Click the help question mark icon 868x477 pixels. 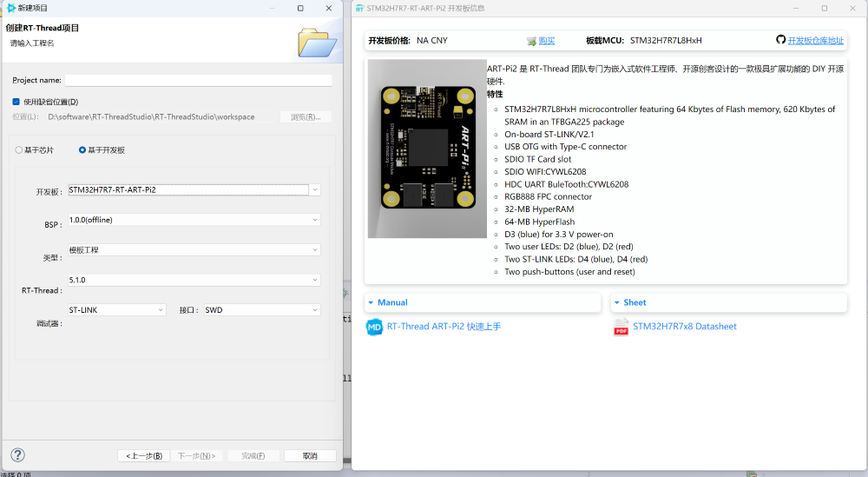click(17, 454)
